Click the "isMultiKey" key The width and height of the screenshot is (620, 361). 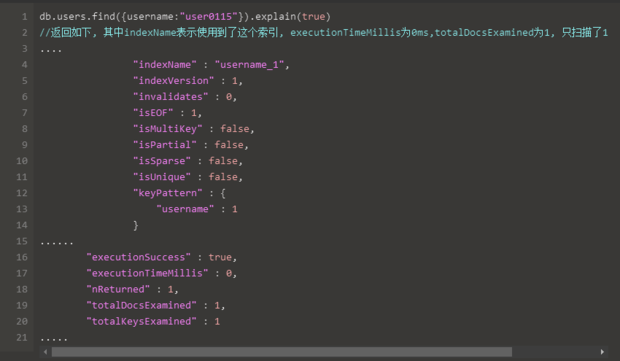coord(168,129)
